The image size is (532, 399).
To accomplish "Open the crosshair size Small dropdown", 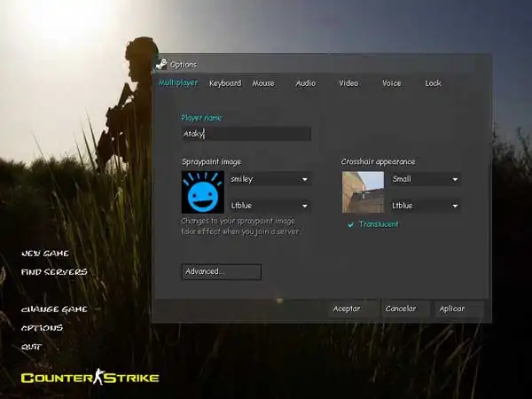I will (x=425, y=179).
